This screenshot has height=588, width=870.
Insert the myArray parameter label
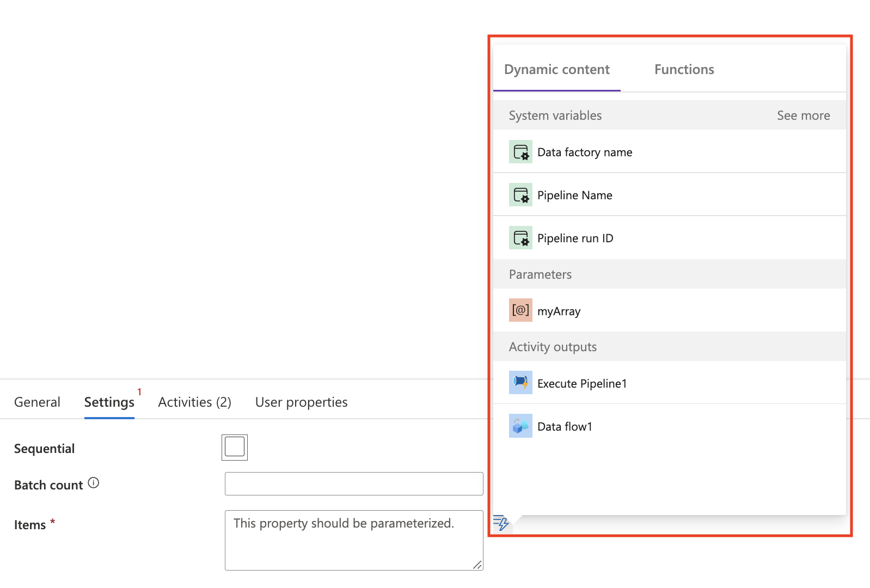[x=559, y=311]
